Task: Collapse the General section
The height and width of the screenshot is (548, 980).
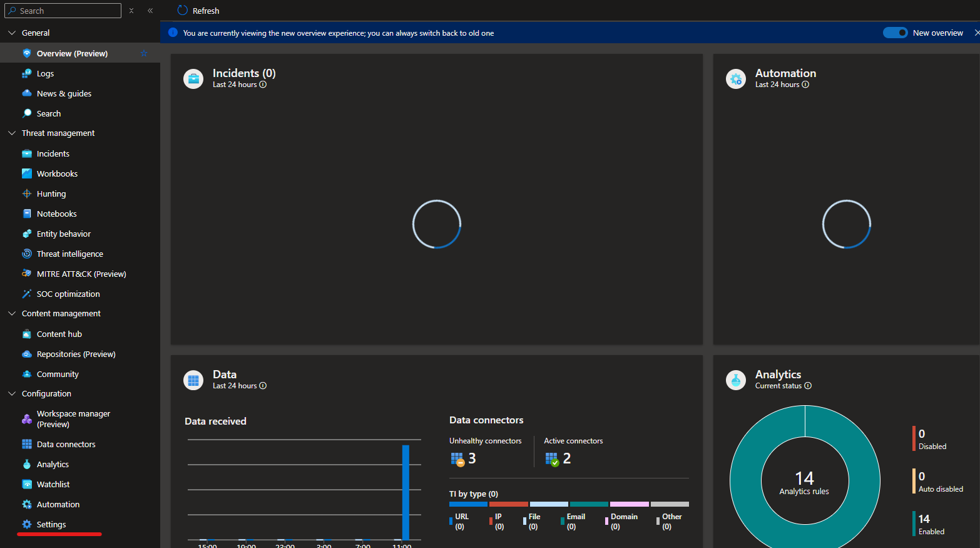Action: (x=11, y=32)
